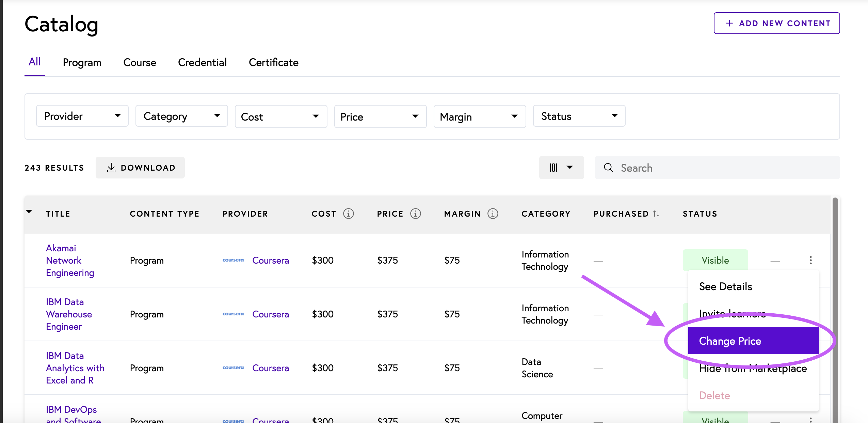Click 'Data Science' category cell
The height and width of the screenshot is (423, 868).
537,368
